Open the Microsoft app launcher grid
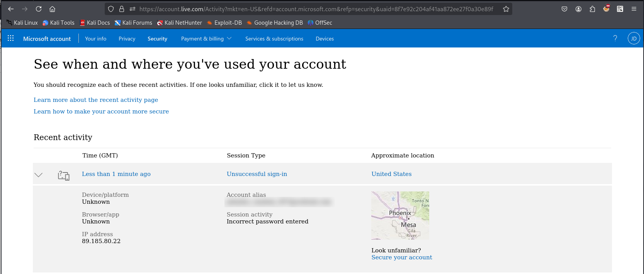 coord(11,38)
